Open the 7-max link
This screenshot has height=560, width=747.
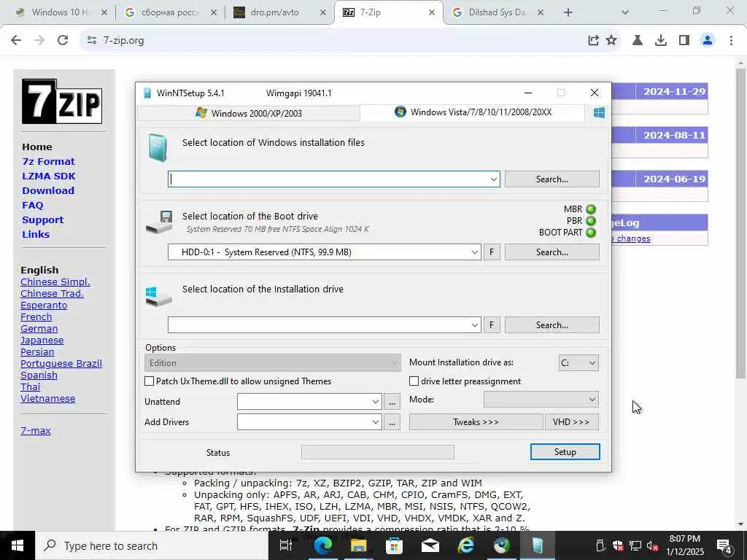tap(36, 430)
